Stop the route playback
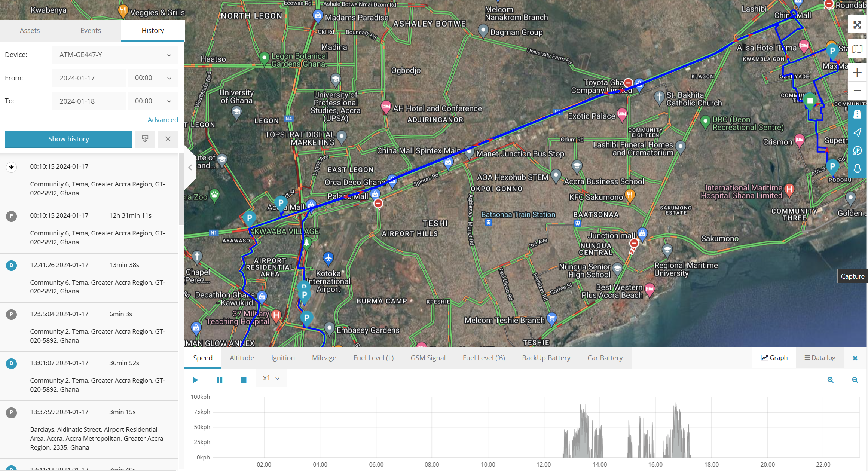This screenshot has height=471, width=868. click(244, 380)
